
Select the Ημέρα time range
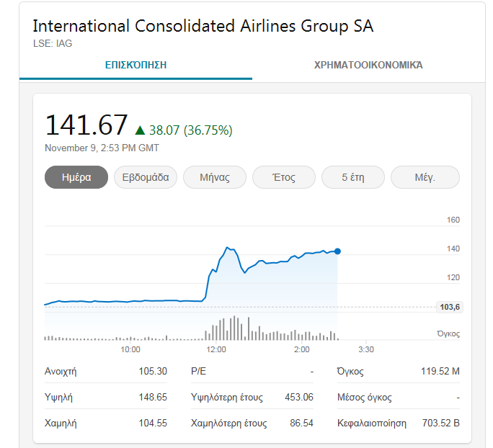[76, 177]
